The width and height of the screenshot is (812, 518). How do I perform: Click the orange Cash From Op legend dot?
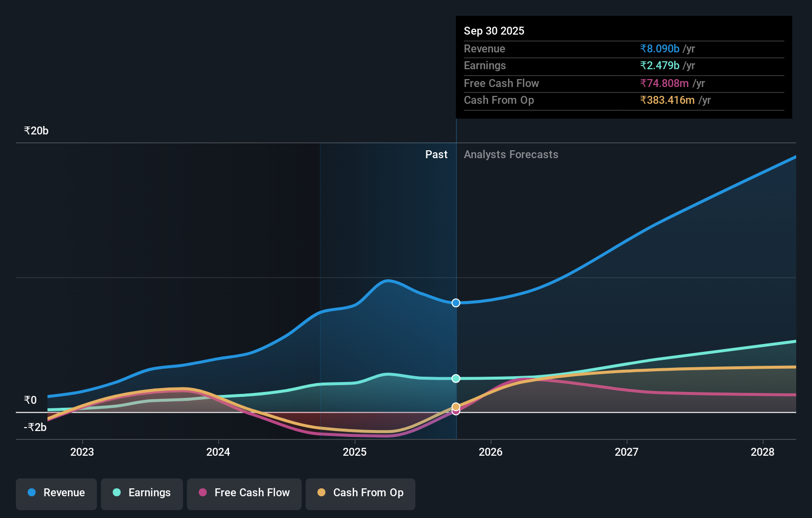[321, 493]
